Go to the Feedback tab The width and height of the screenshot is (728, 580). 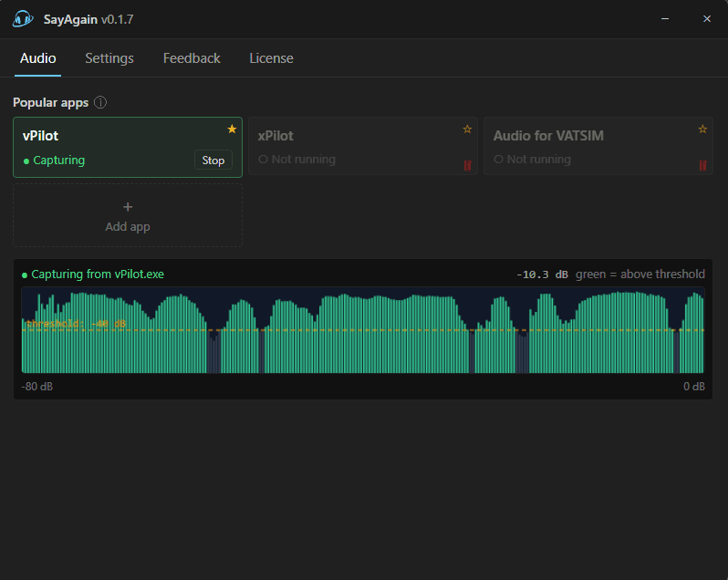click(192, 58)
